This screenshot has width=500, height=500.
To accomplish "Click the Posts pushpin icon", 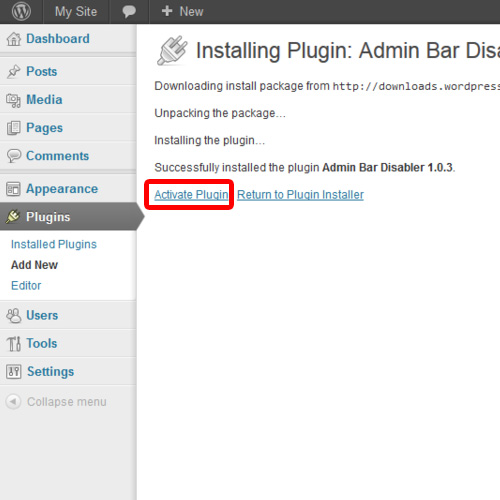I will click(x=14, y=71).
